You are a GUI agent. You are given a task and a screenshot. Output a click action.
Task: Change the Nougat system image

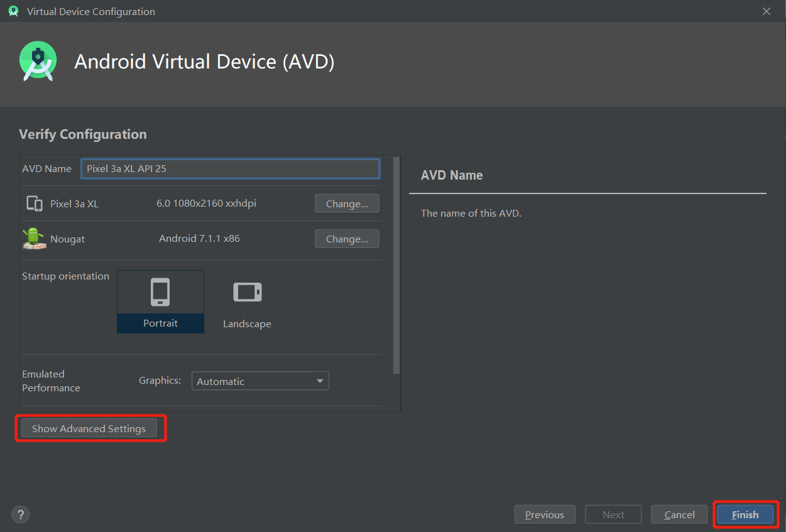pos(347,239)
